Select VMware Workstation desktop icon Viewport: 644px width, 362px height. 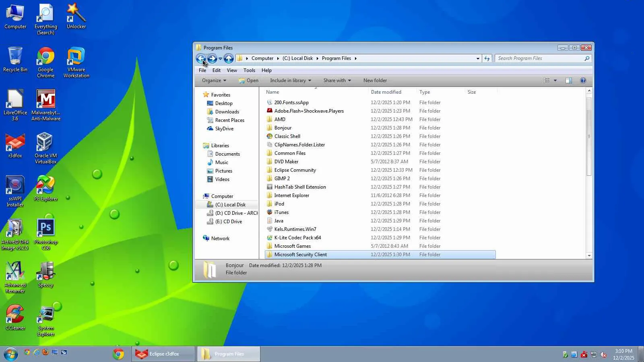(x=76, y=63)
